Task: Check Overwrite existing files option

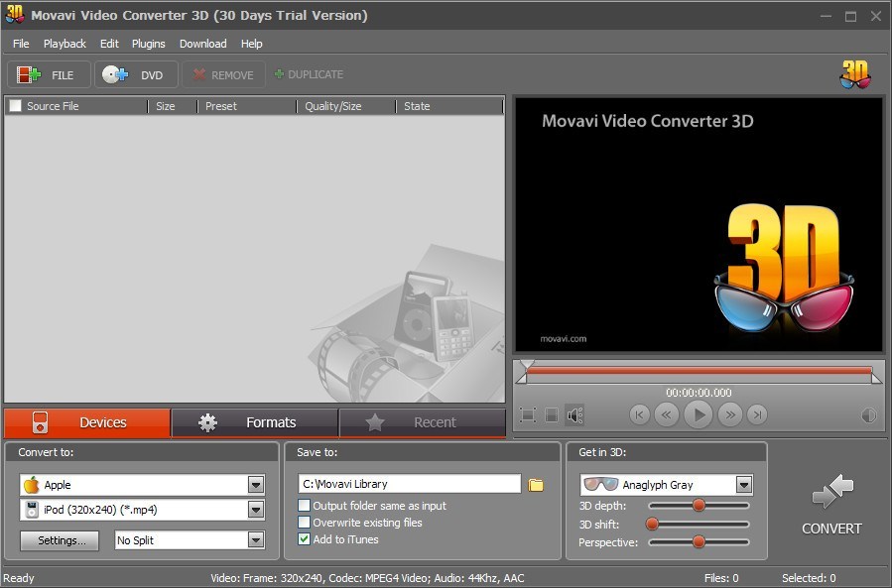Action: click(x=305, y=523)
